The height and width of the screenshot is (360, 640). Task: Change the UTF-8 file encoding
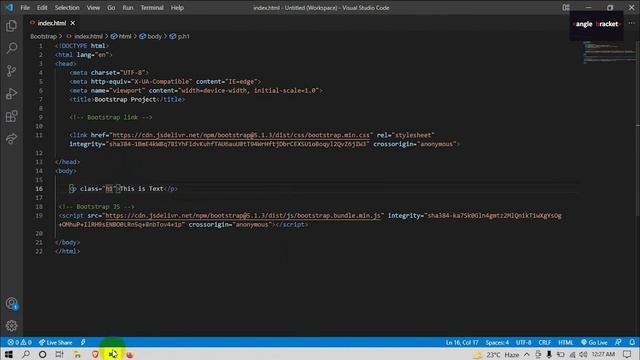(524, 342)
